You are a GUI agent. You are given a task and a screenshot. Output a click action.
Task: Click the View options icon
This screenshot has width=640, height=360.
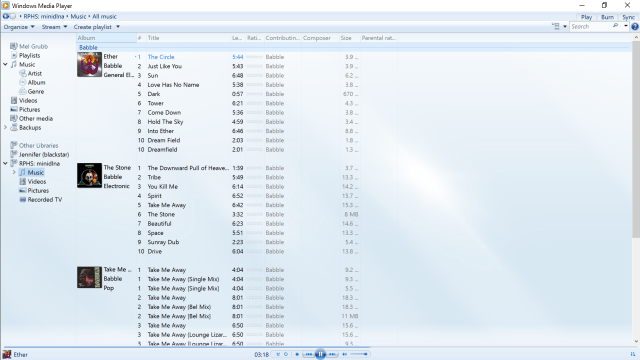pyautogui.click(x=556, y=27)
